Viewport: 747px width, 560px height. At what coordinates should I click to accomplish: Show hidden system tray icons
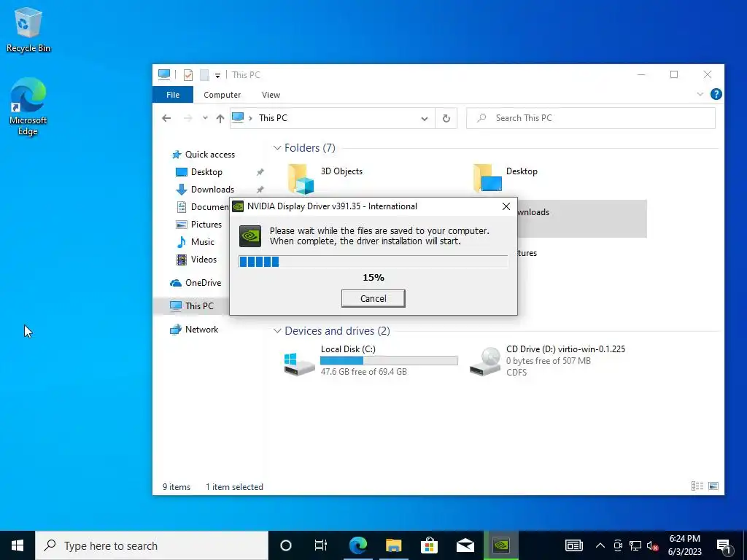pyautogui.click(x=600, y=545)
